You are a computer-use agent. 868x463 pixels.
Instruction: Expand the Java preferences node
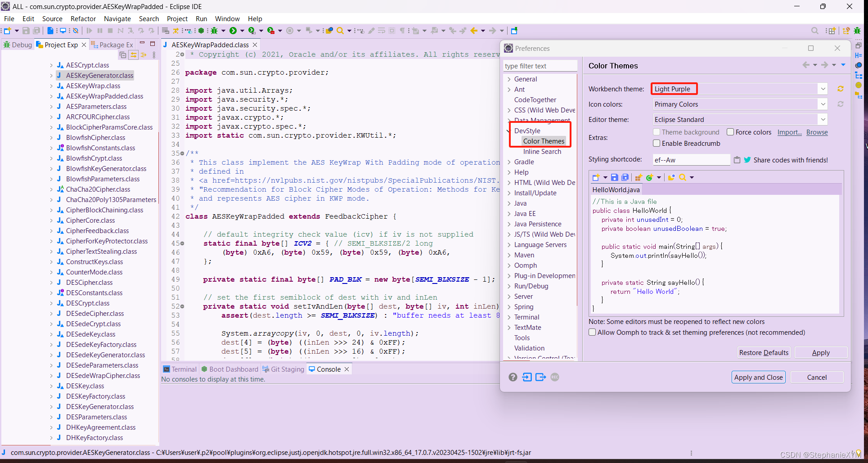(509, 203)
